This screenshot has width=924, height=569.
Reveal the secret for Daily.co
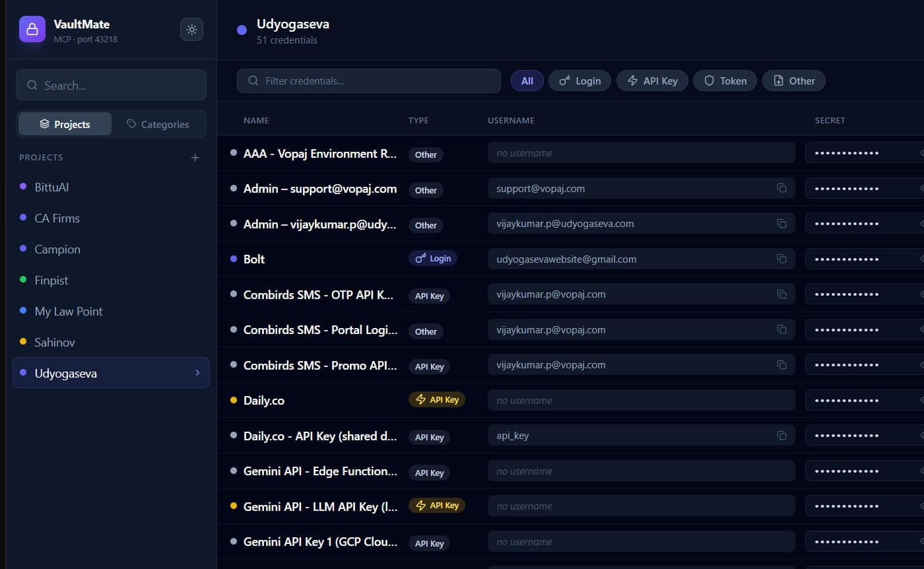click(921, 400)
